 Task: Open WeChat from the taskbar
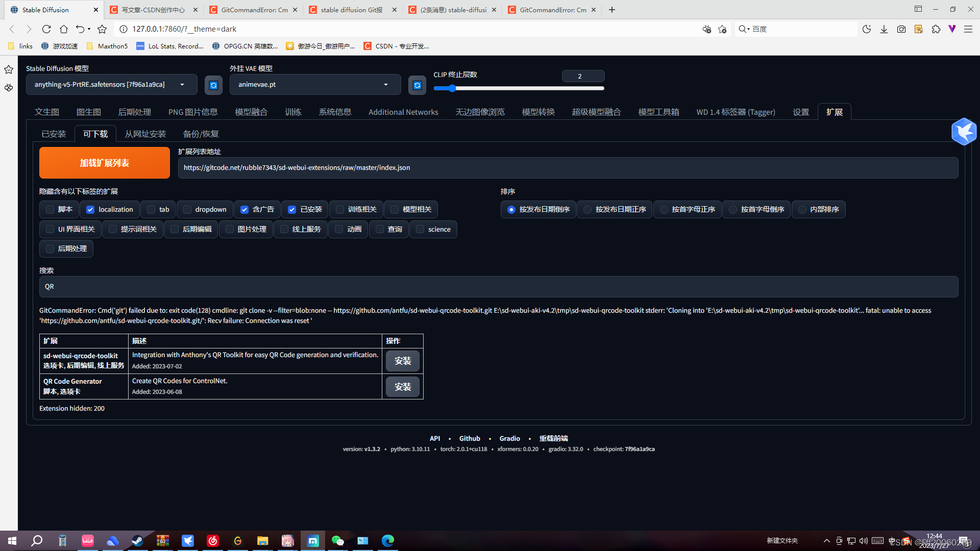[338, 540]
